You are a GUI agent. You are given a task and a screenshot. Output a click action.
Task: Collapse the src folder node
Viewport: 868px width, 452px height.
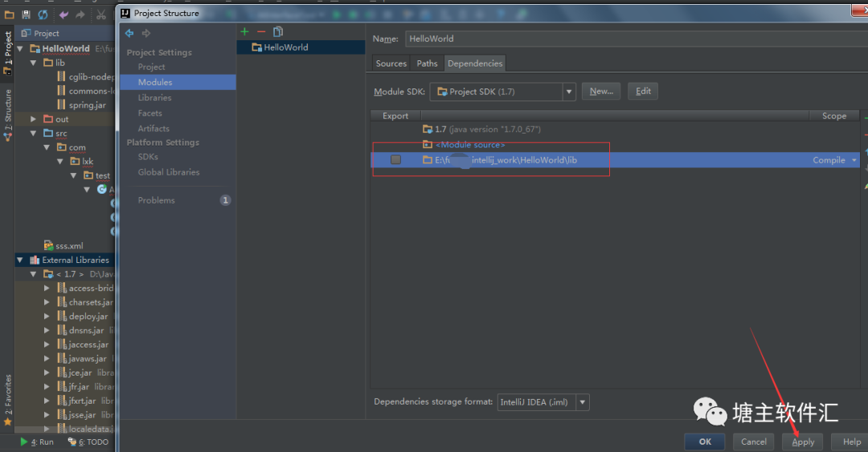pos(33,134)
